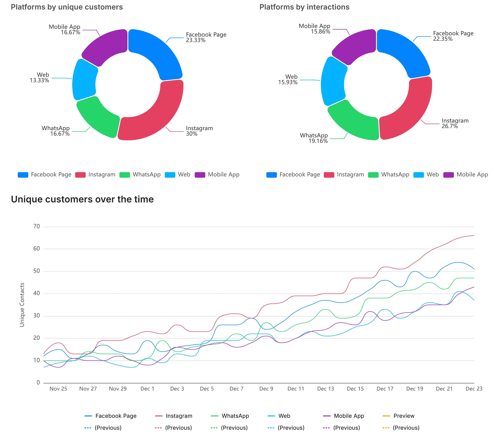504x437 pixels.
Task: Click the Unique customers over the time heading
Action: click(x=82, y=199)
